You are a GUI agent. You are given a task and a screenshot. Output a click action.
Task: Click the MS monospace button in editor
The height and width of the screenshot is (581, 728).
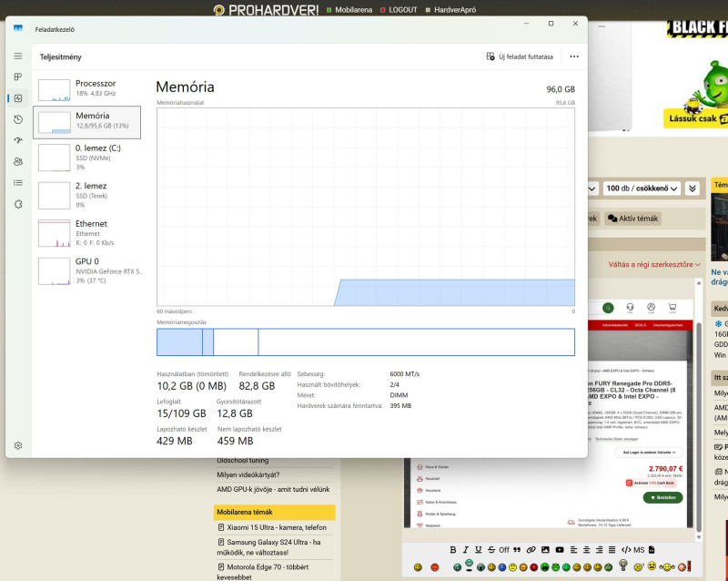(x=639, y=550)
